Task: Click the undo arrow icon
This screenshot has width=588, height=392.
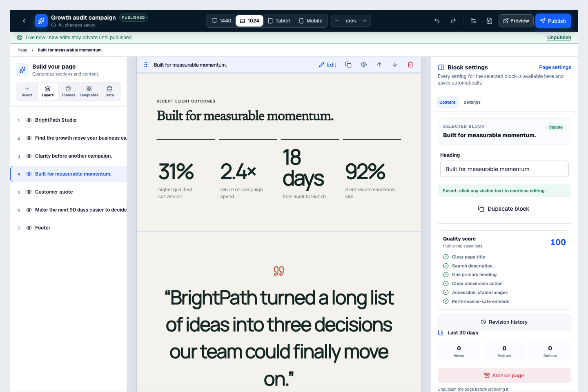Action: (x=437, y=21)
